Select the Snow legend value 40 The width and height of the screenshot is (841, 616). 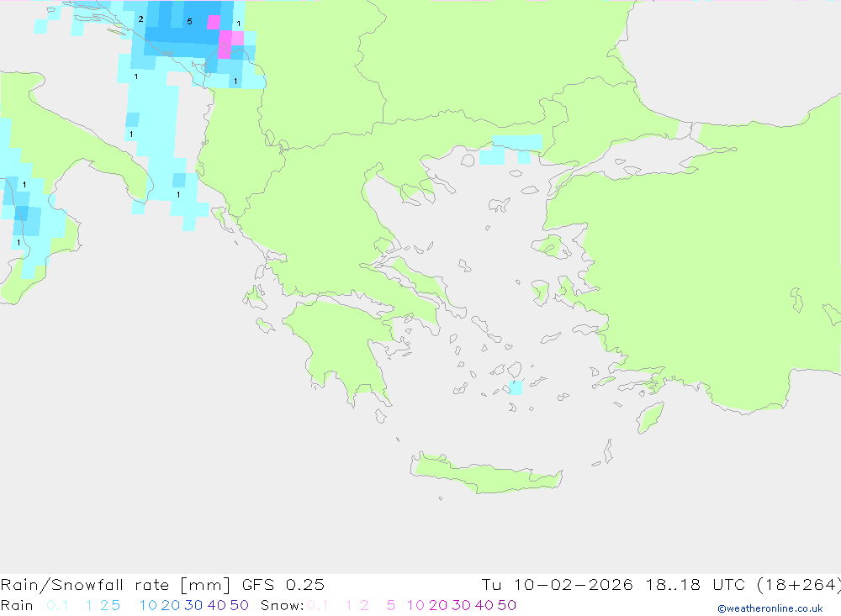tap(484, 605)
